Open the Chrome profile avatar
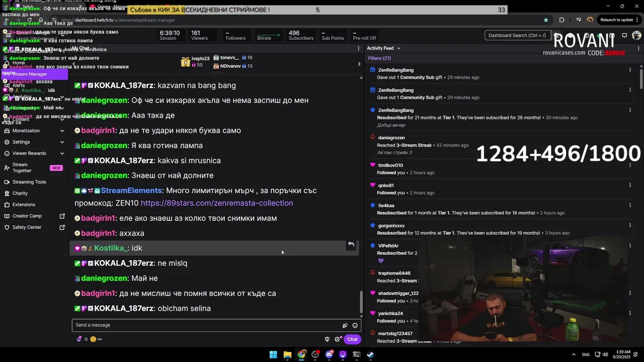Screen dimensions: 644x362 [590, 20]
